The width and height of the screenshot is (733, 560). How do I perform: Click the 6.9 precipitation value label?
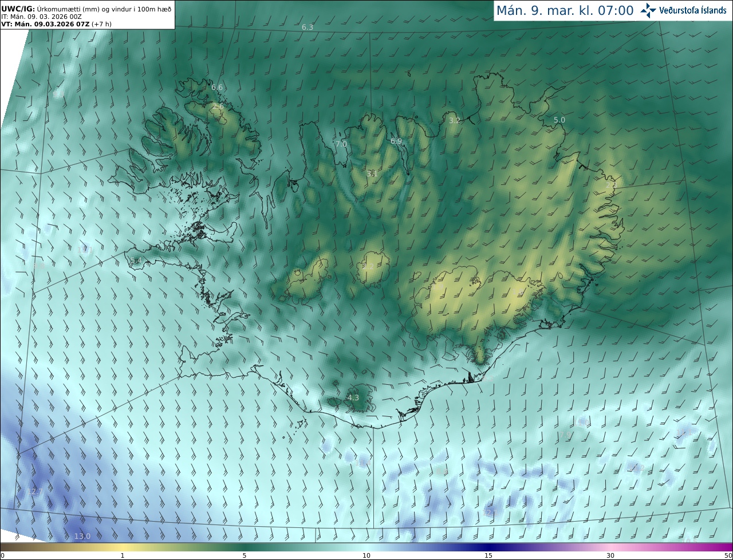[396, 141]
